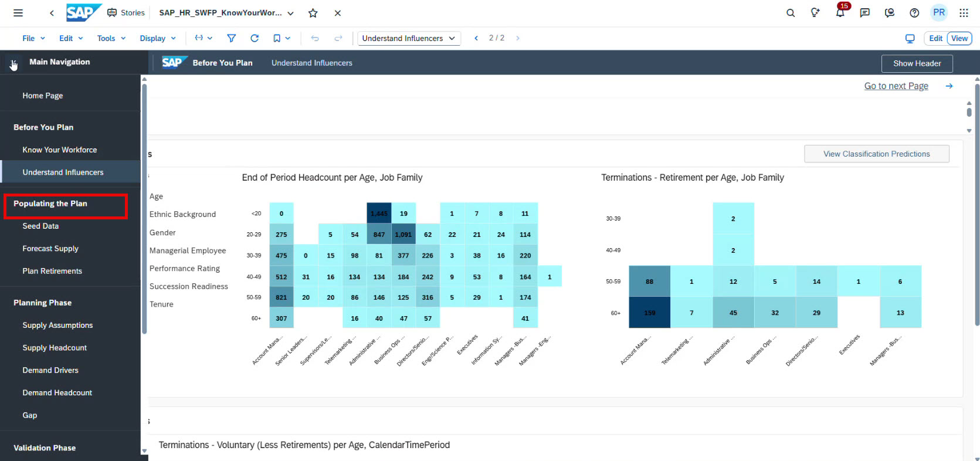Click View Classification Predictions button
The width and height of the screenshot is (980, 461).
876,154
